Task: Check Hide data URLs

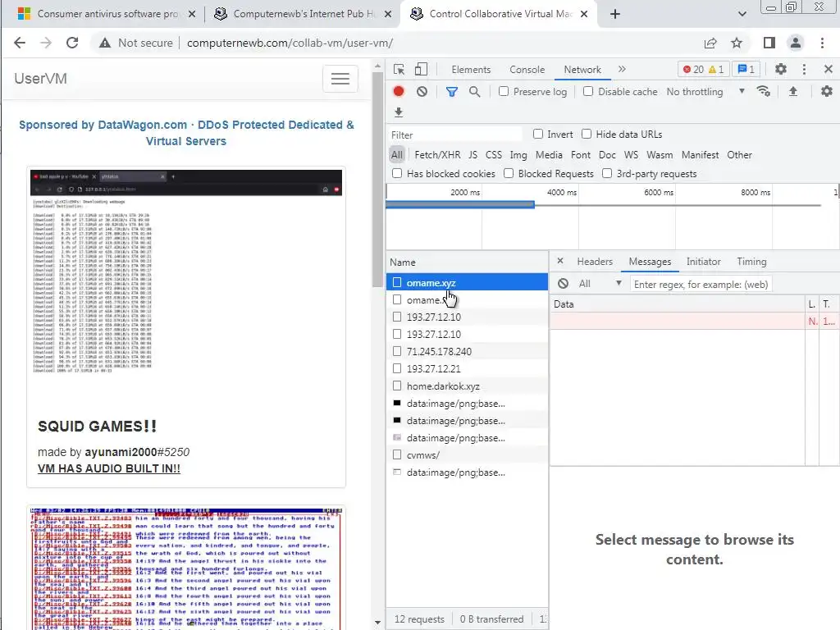Action: (x=587, y=134)
